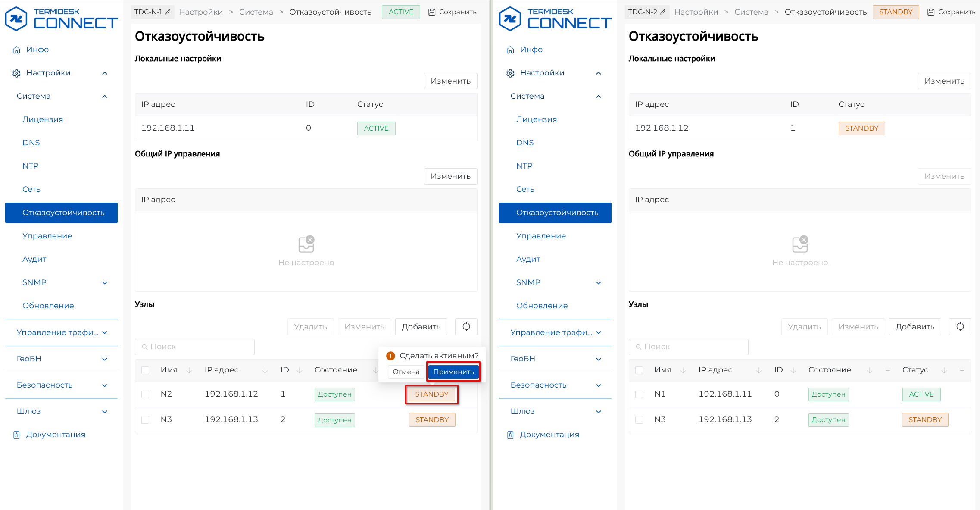Click the refresh nodes icon in right panel
Screen dimensions: 980x510
(x=960, y=326)
